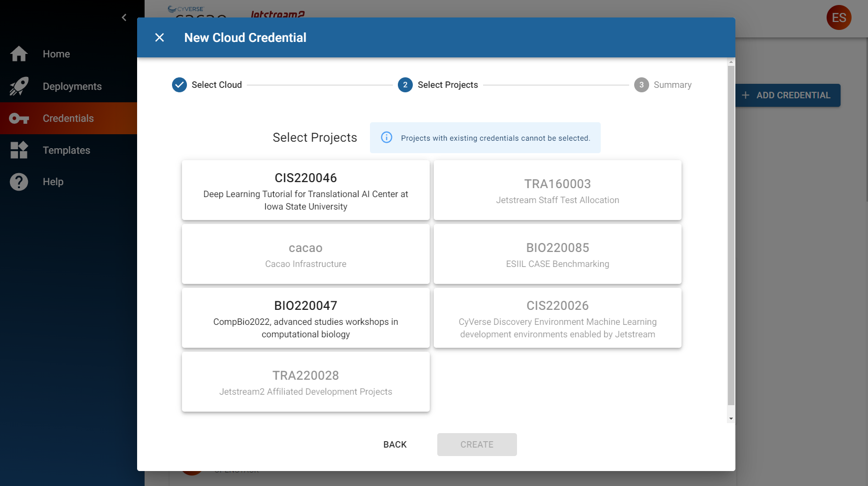Image resolution: width=868 pixels, height=486 pixels.
Task: Open the ES profile avatar
Action: 839,17
